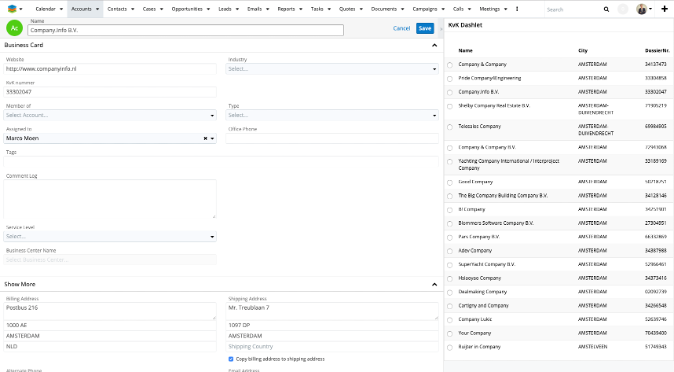Open the Leads module
This screenshot has height=372, width=674.
(x=225, y=9)
